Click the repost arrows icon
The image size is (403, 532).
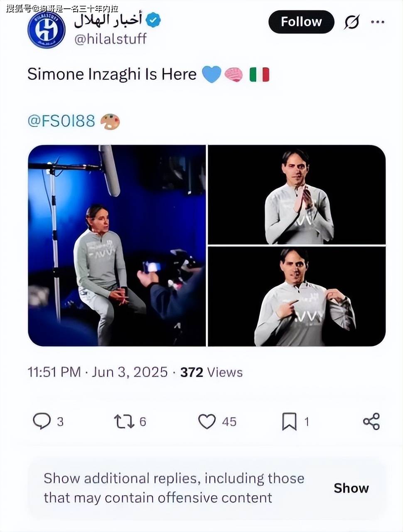click(124, 422)
